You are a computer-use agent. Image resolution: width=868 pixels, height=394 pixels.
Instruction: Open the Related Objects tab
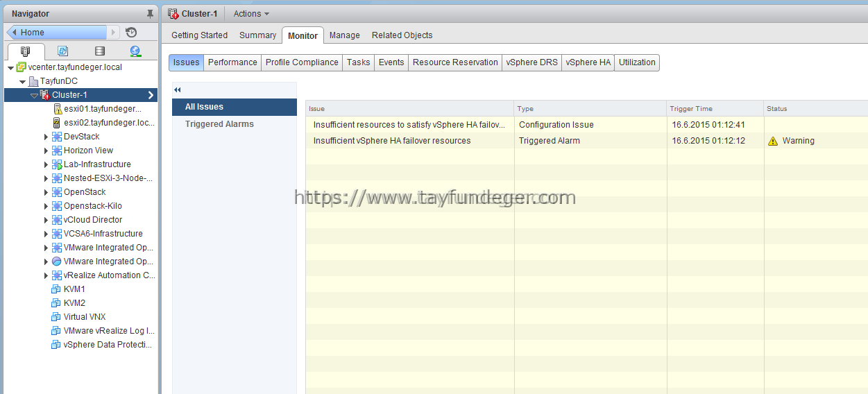point(402,35)
